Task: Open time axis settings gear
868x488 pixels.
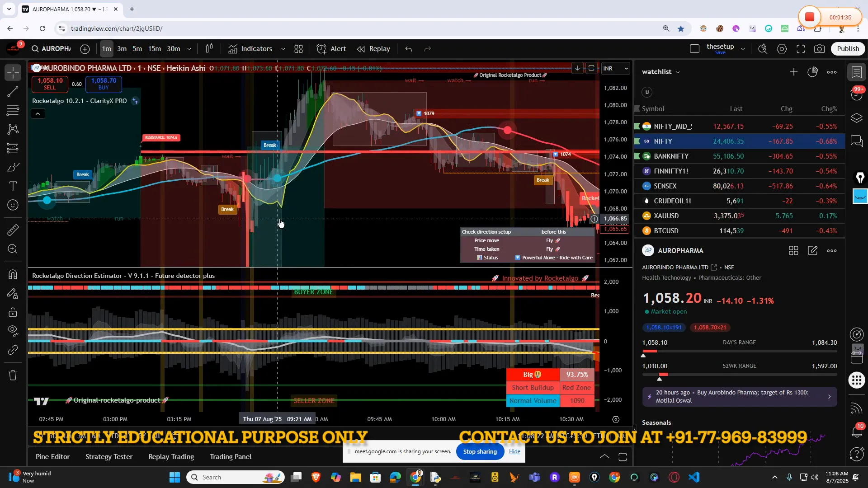Action: pos(616,419)
